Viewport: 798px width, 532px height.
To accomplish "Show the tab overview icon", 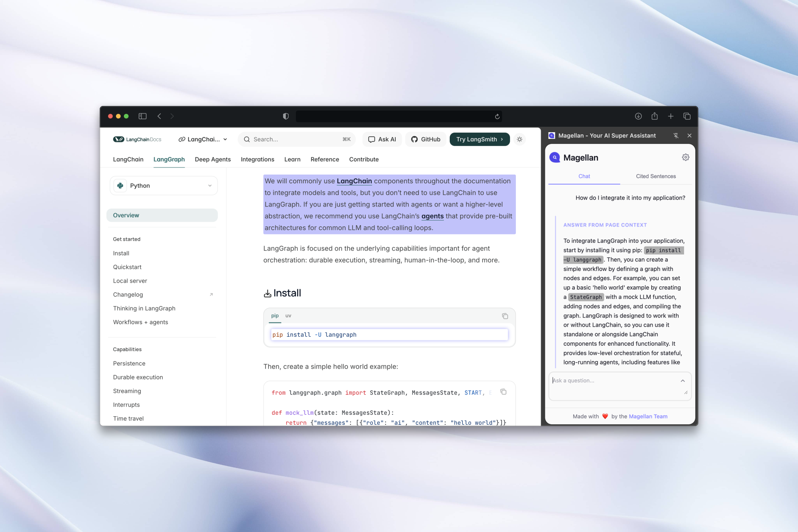I will pos(687,116).
